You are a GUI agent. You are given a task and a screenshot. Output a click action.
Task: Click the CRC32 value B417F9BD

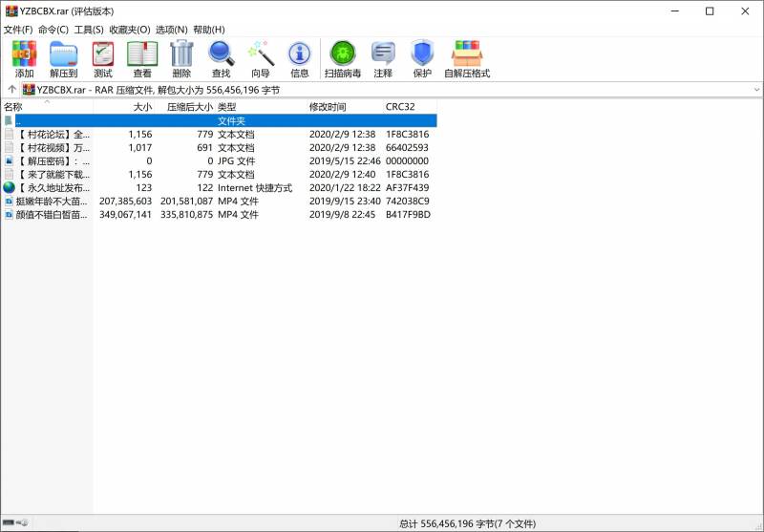click(x=408, y=214)
